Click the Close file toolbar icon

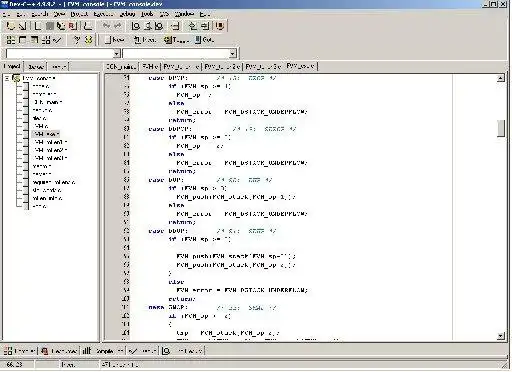click(x=61, y=26)
